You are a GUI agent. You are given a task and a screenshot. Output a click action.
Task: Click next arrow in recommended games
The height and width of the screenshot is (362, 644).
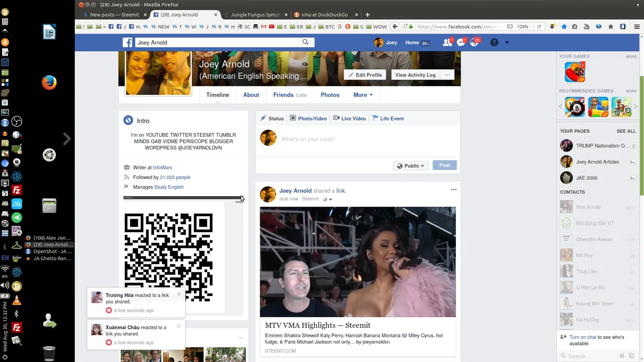coord(635,107)
